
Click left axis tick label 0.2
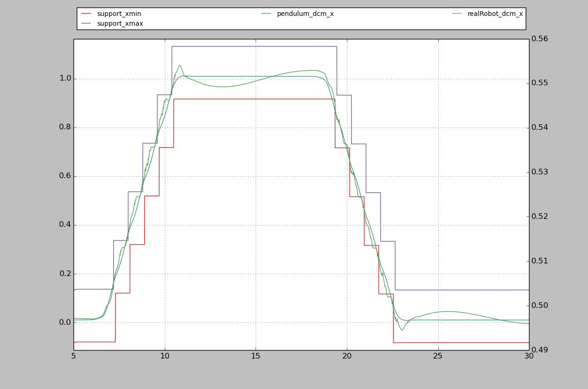click(x=65, y=273)
